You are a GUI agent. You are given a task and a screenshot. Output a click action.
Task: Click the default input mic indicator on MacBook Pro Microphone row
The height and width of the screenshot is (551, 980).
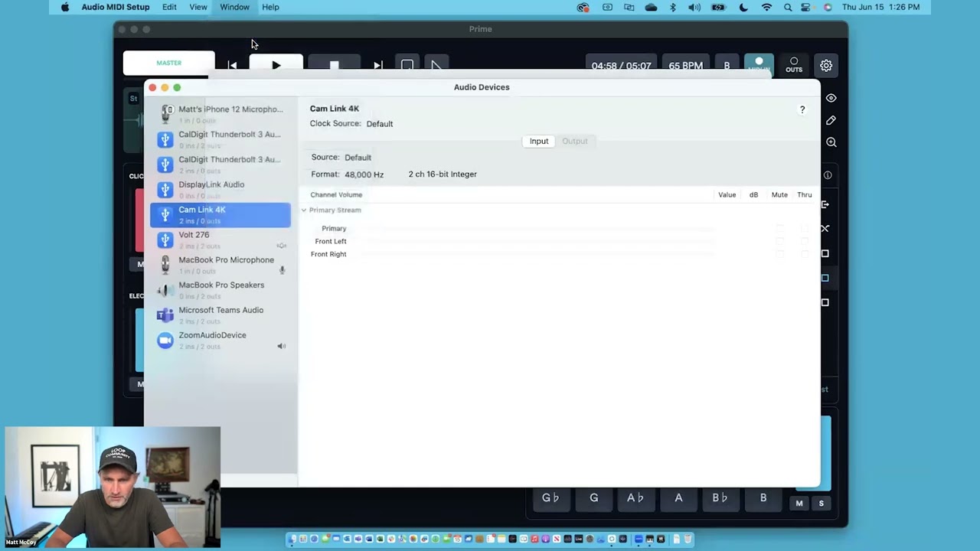click(x=282, y=270)
